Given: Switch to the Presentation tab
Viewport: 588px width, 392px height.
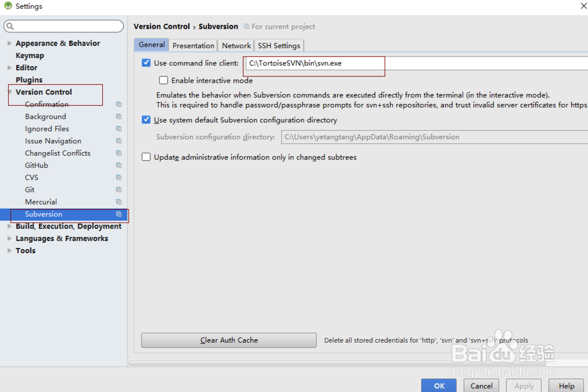Looking at the screenshot, I should pyautogui.click(x=193, y=45).
